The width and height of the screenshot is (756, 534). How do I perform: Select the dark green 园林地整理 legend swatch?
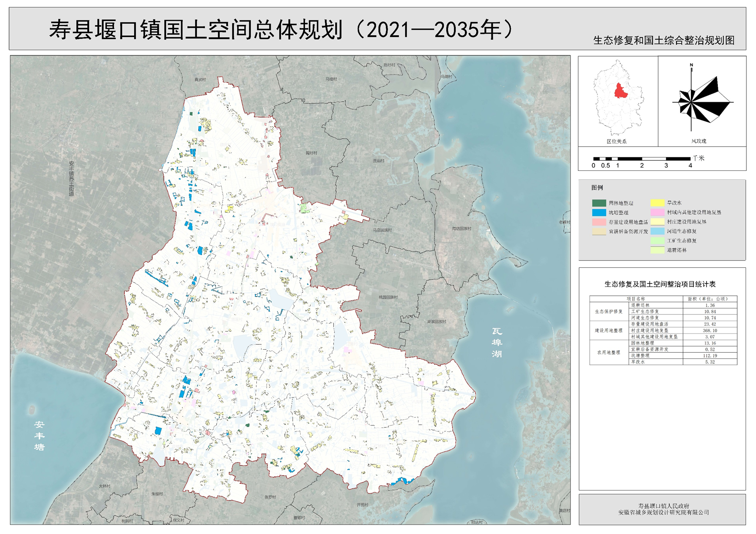pyautogui.click(x=599, y=203)
